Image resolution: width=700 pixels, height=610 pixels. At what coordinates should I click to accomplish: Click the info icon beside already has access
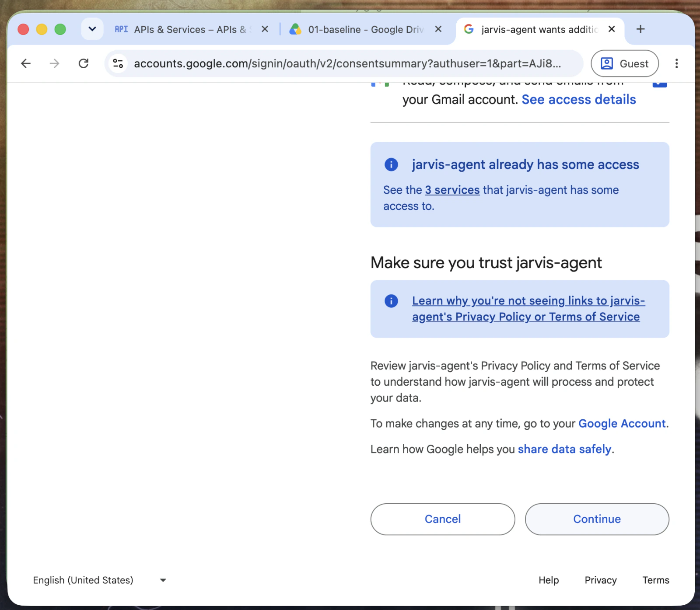[391, 165]
